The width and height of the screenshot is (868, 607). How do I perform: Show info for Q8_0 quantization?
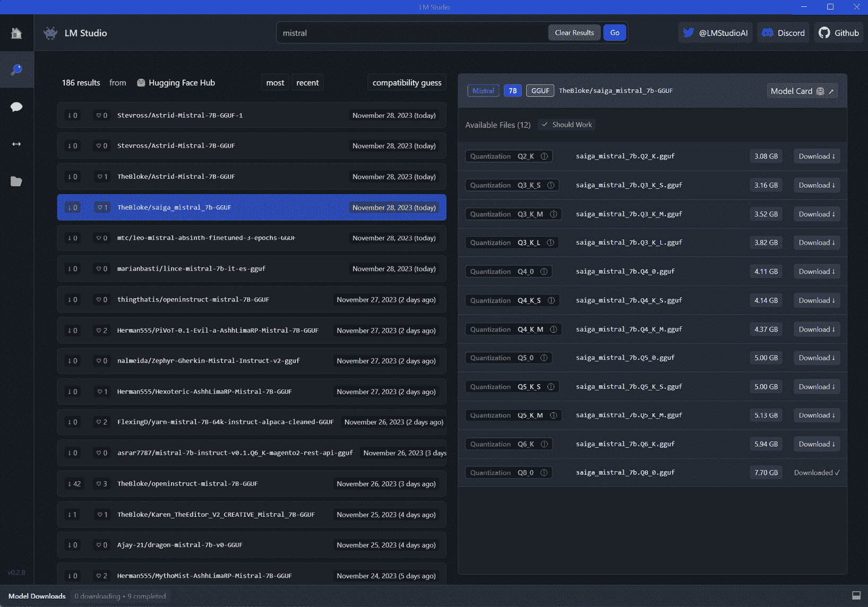(544, 473)
